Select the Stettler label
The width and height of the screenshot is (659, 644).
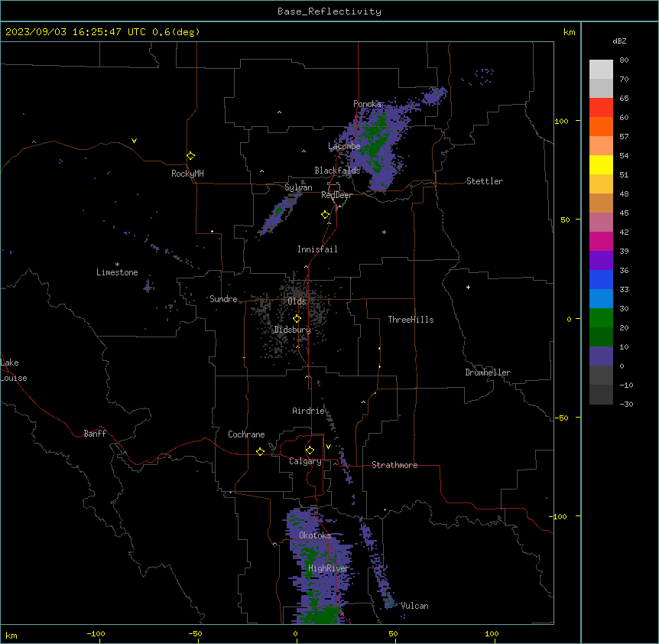click(485, 181)
